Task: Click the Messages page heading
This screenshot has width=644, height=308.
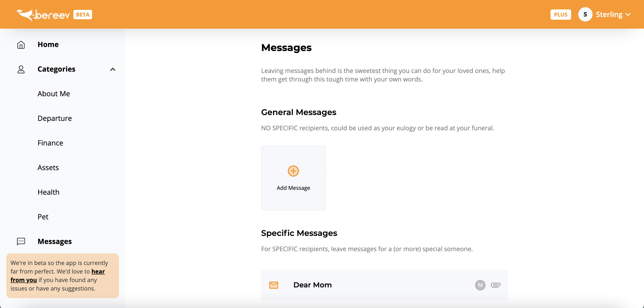Action: coord(286,47)
